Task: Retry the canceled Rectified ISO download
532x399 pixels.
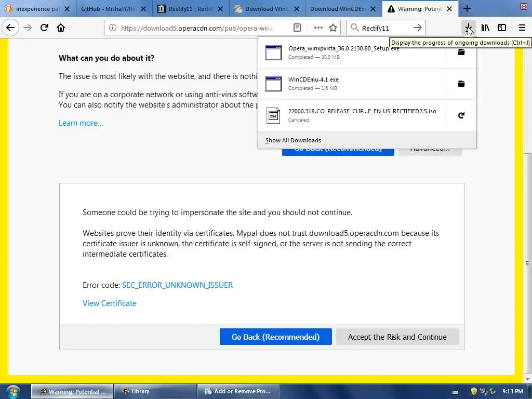Action: [x=461, y=115]
